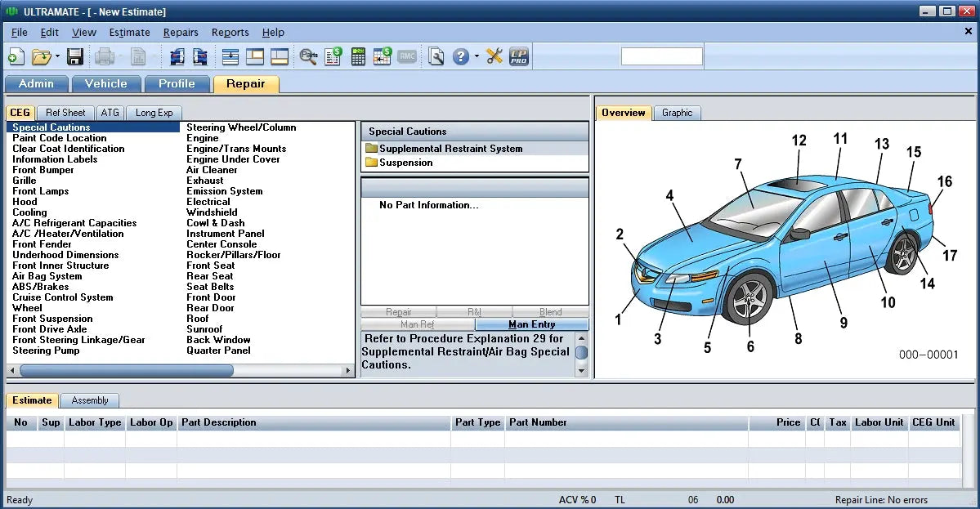980x509 pixels.
Task: Open the folder Open-button dropdown arrow
Action: click(x=57, y=56)
